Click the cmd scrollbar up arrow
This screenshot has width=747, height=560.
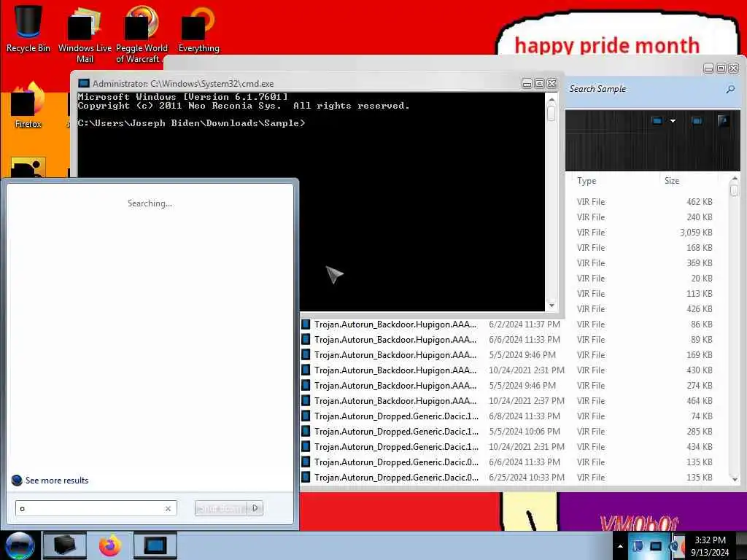[x=551, y=99]
